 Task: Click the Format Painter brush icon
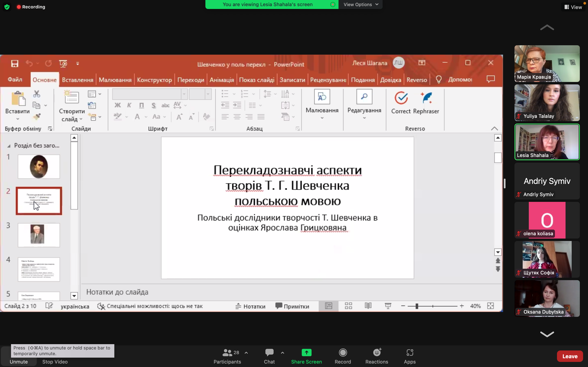click(37, 117)
